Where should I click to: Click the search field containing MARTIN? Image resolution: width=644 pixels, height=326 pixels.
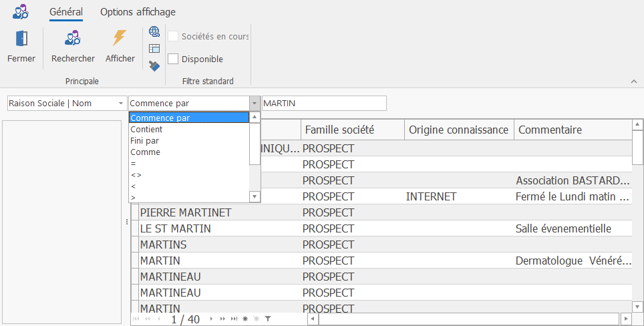[324, 104]
